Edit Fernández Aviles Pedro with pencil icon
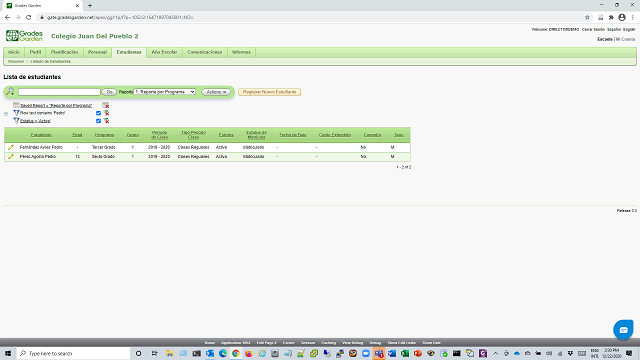Image resolution: width=640 pixels, height=360 pixels. [x=11, y=147]
